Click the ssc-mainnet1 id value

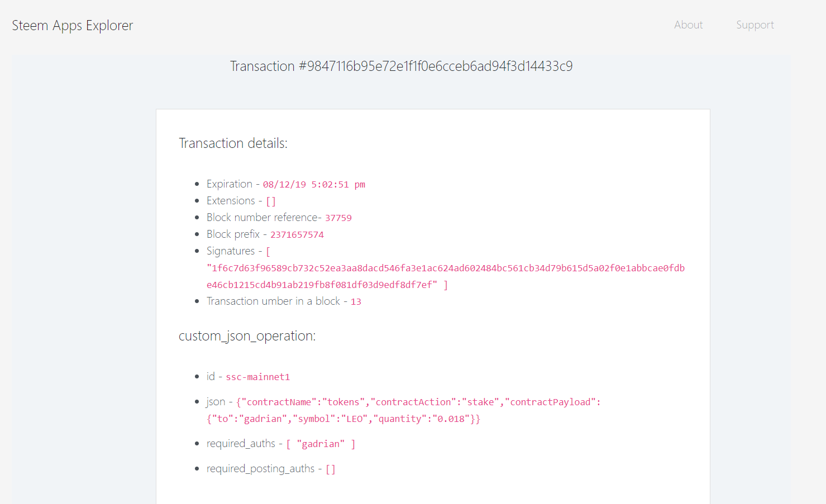[258, 377]
